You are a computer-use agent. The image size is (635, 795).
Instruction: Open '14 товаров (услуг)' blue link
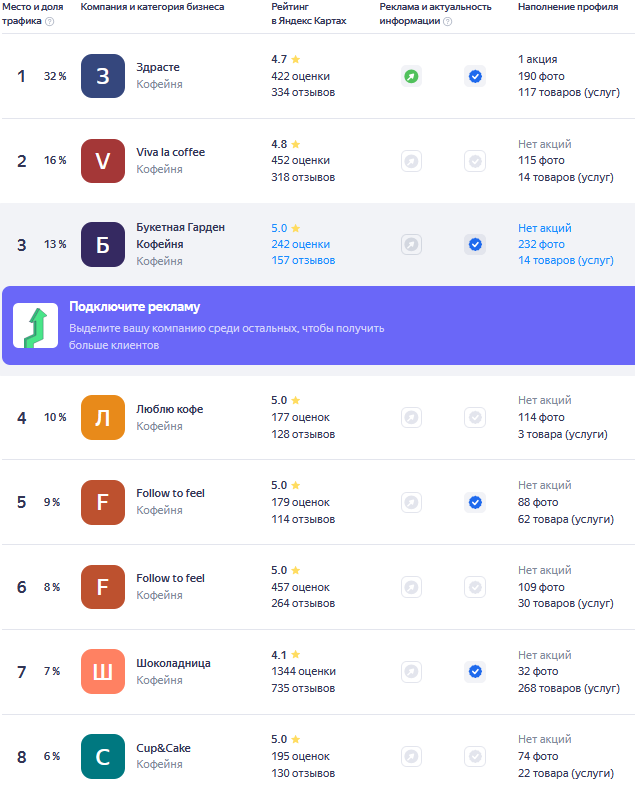(566, 261)
